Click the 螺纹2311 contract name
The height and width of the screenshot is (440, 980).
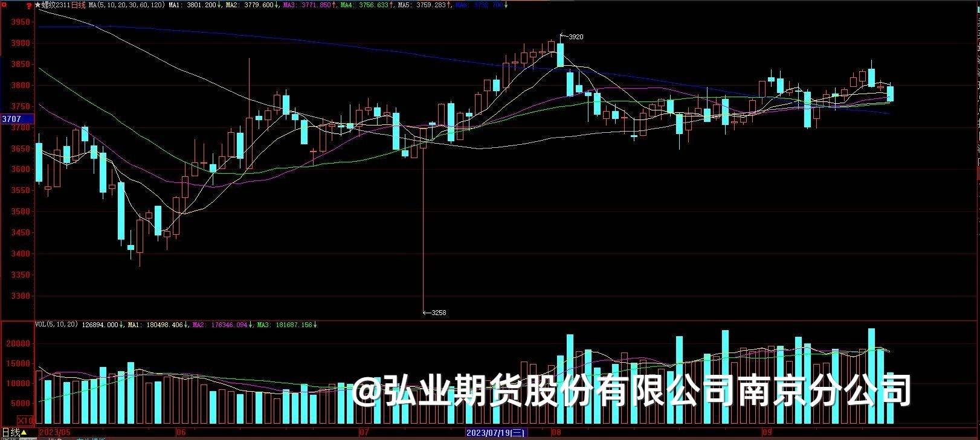tap(56, 5)
